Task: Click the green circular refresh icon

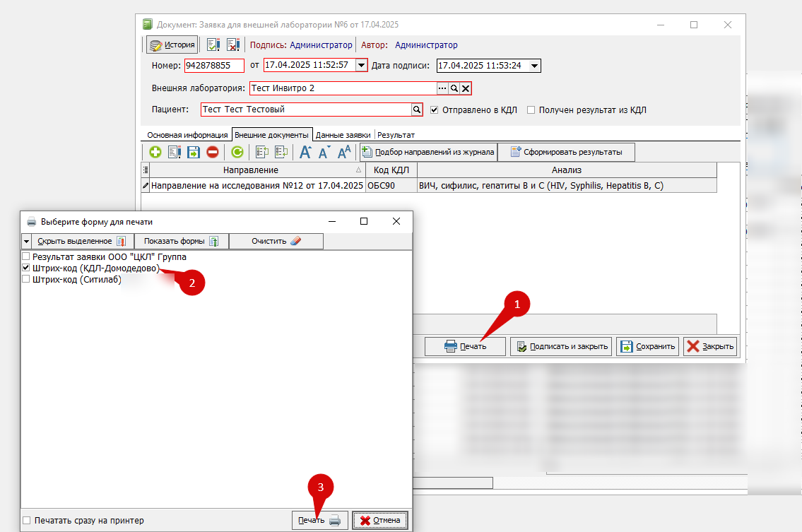Action: click(x=237, y=152)
